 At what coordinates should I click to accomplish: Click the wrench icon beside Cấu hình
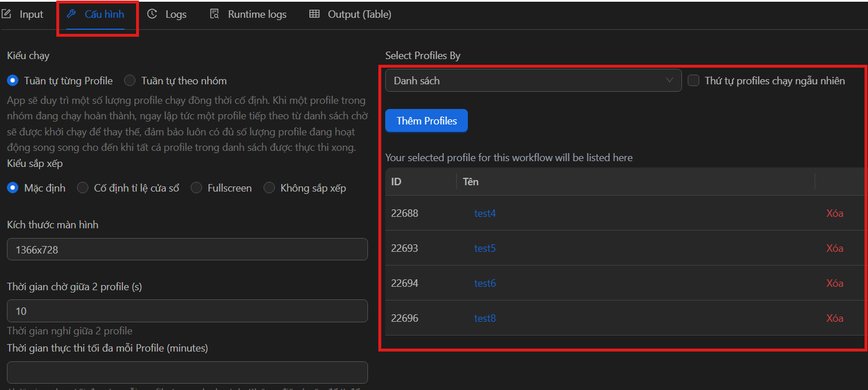[72, 14]
